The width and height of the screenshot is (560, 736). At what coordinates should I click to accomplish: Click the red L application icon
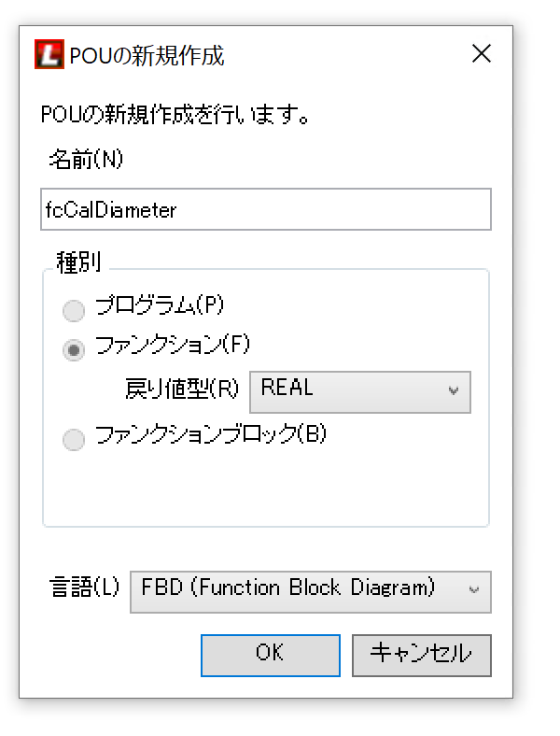(x=49, y=54)
